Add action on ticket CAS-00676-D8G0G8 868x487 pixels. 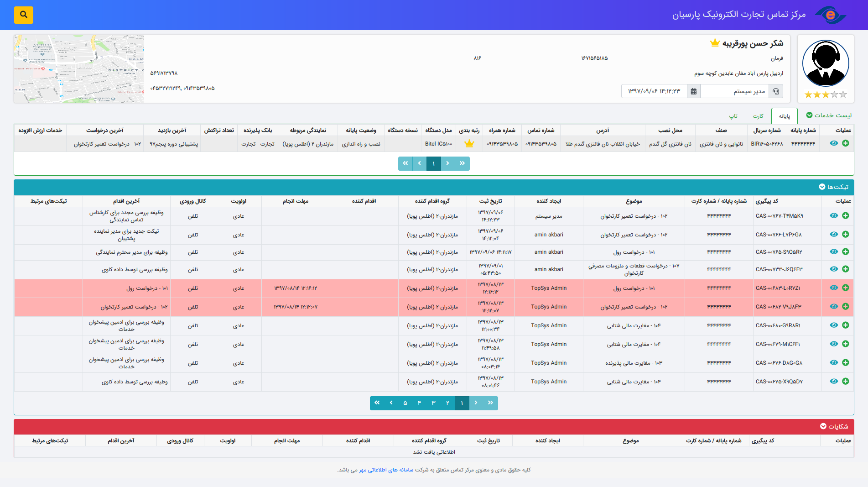(846, 362)
